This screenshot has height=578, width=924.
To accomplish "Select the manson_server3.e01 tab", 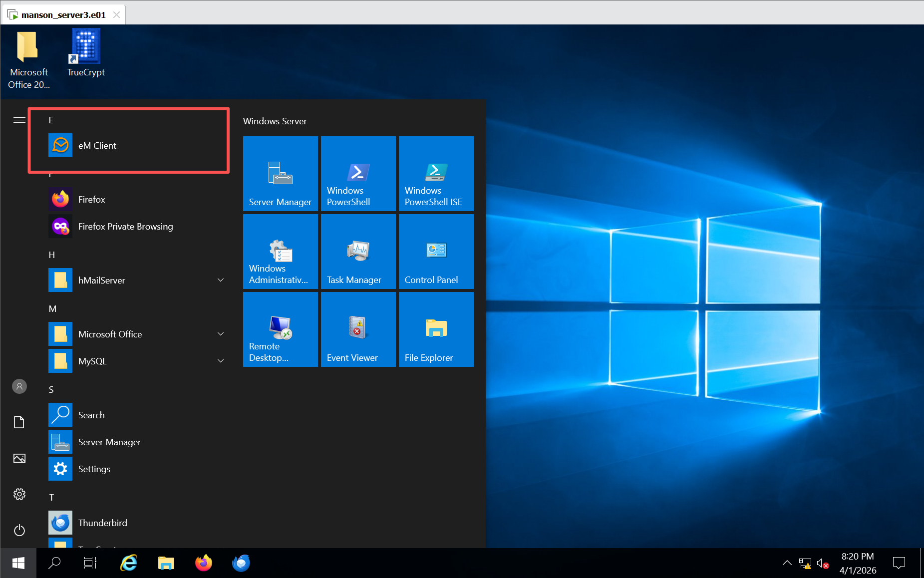I will 63,15.
